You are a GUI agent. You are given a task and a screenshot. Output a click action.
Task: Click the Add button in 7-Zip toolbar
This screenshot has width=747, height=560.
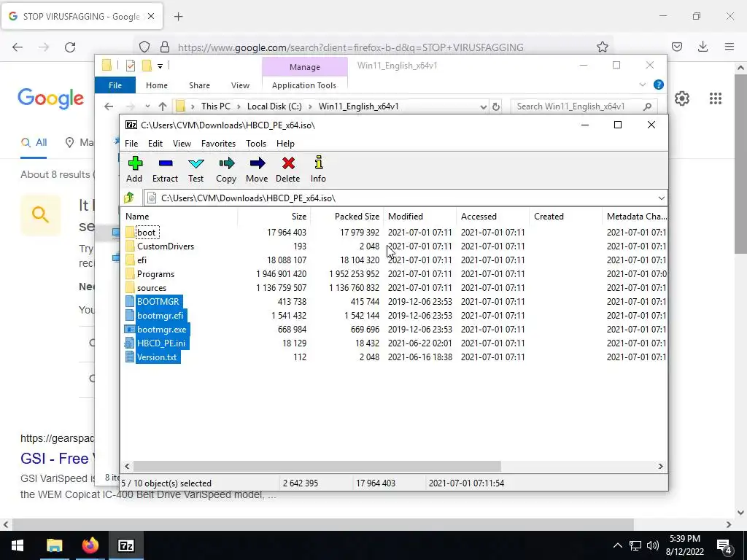click(x=135, y=169)
